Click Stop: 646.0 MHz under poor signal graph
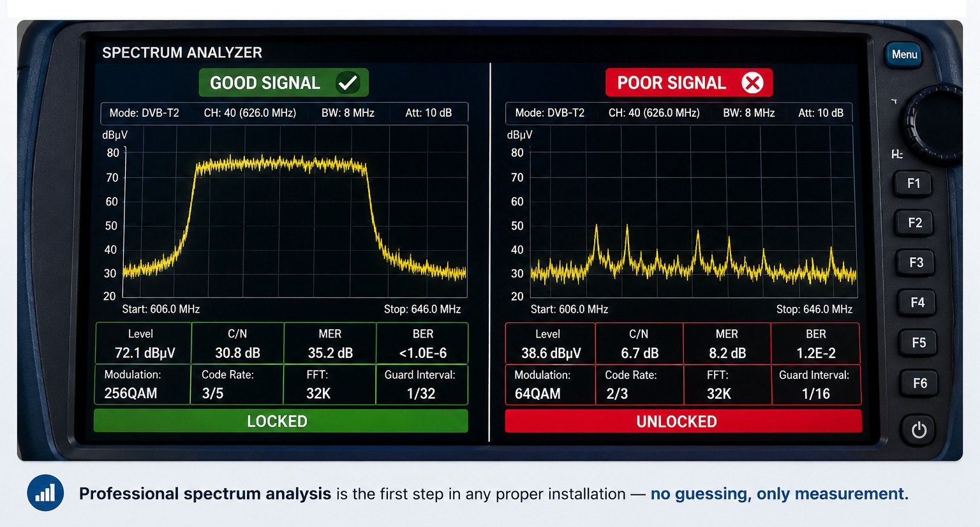 815,309
